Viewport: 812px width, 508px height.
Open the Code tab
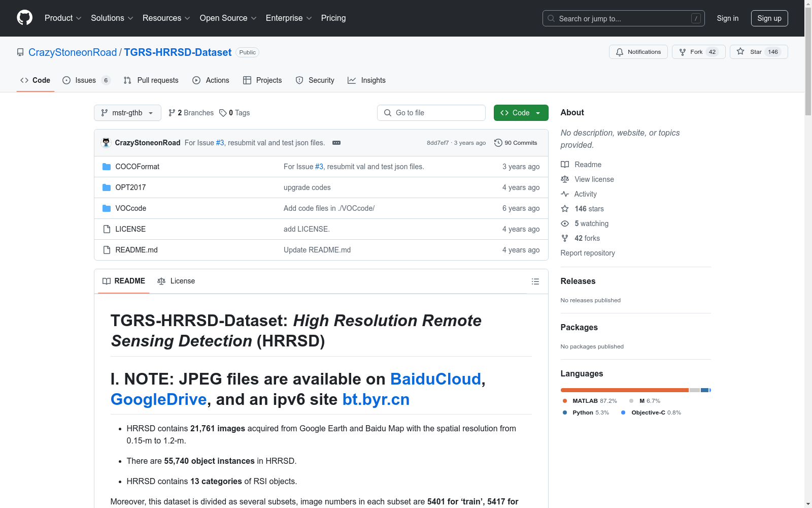(x=35, y=80)
